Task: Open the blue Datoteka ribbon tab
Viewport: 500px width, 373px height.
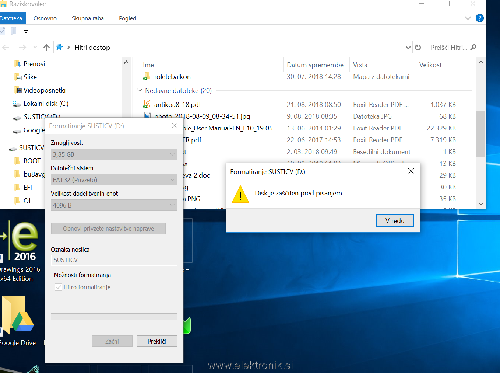Action: tap(12, 18)
